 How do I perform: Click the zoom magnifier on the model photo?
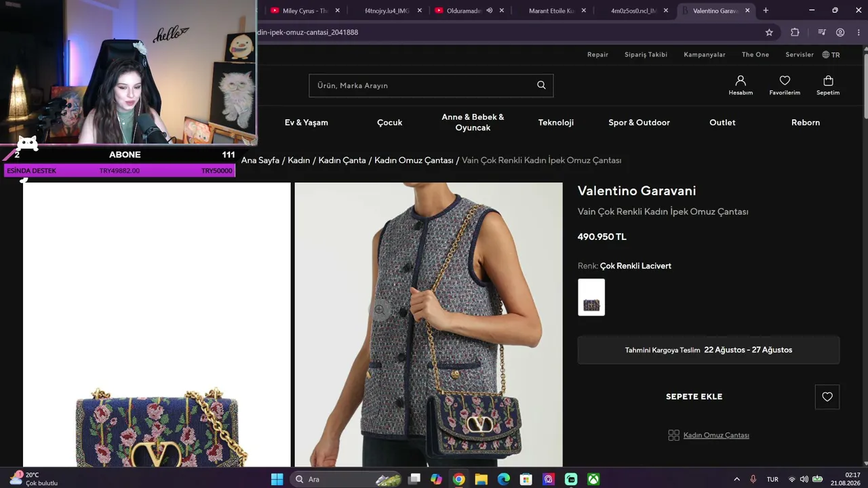click(379, 310)
